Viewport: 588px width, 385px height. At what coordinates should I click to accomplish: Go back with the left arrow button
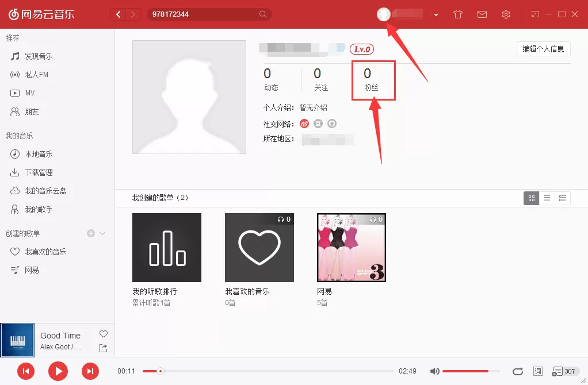[119, 14]
